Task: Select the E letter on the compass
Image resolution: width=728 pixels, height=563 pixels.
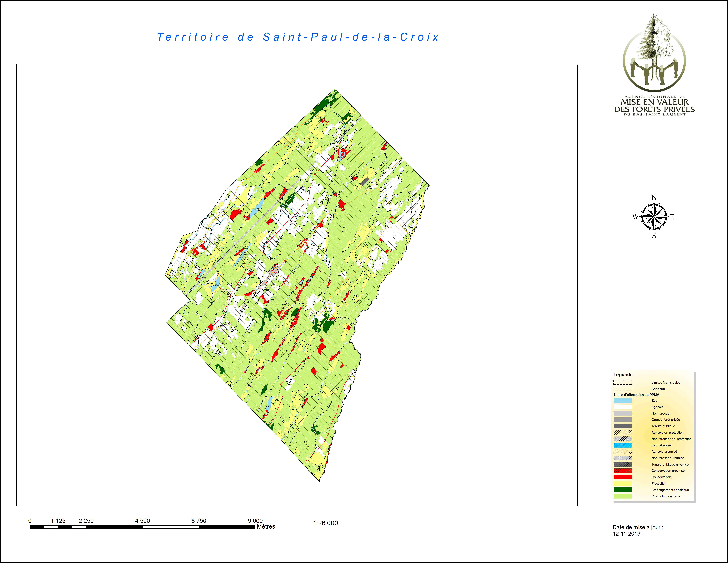Action: coord(672,217)
